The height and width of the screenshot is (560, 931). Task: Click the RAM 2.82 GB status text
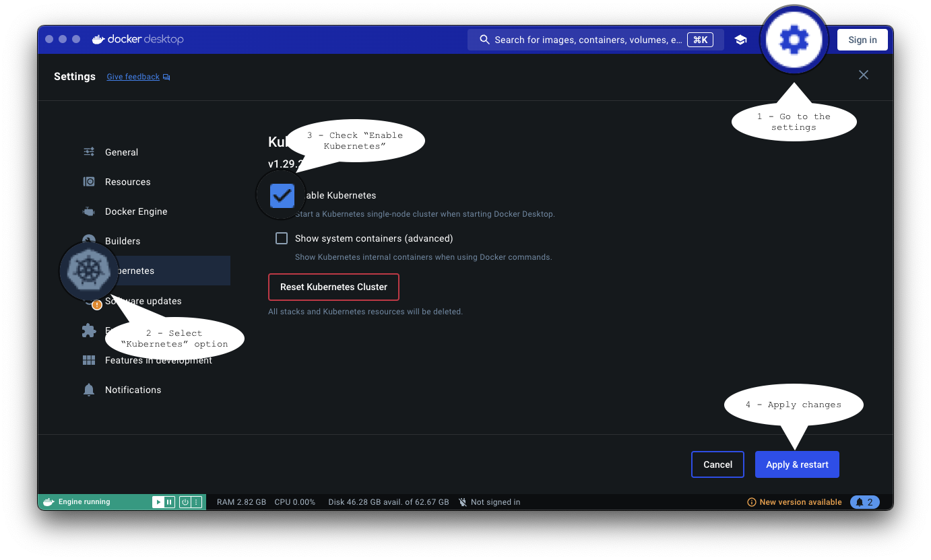click(241, 502)
